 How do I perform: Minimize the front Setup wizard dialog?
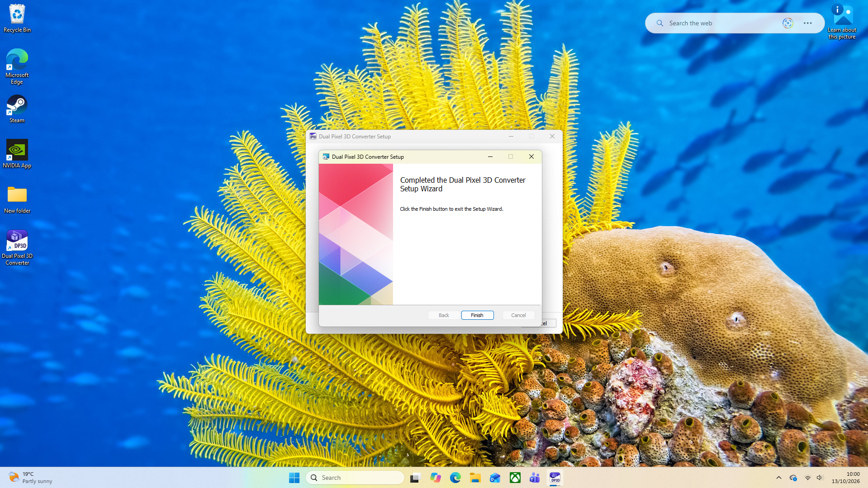coord(490,156)
